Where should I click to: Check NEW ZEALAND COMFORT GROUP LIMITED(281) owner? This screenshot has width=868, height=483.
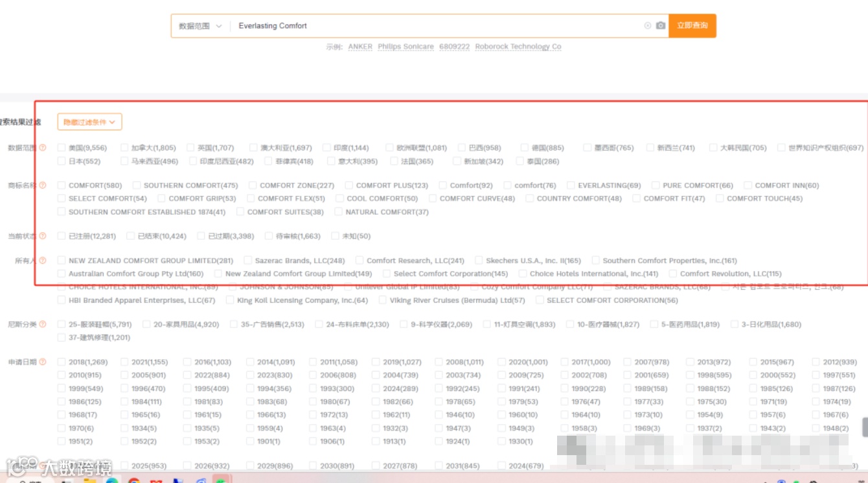tap(62, 261)
